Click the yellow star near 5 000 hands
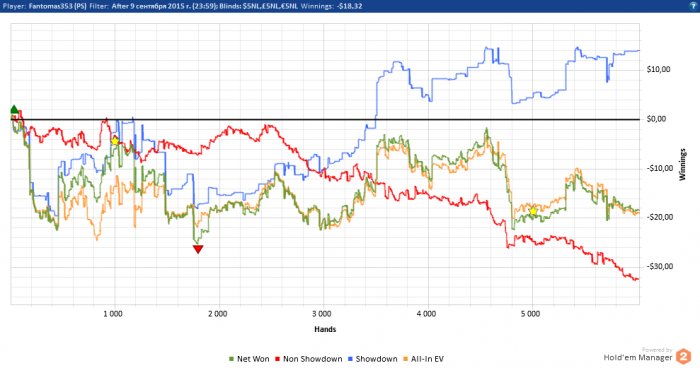 click(x=533, y=211)
